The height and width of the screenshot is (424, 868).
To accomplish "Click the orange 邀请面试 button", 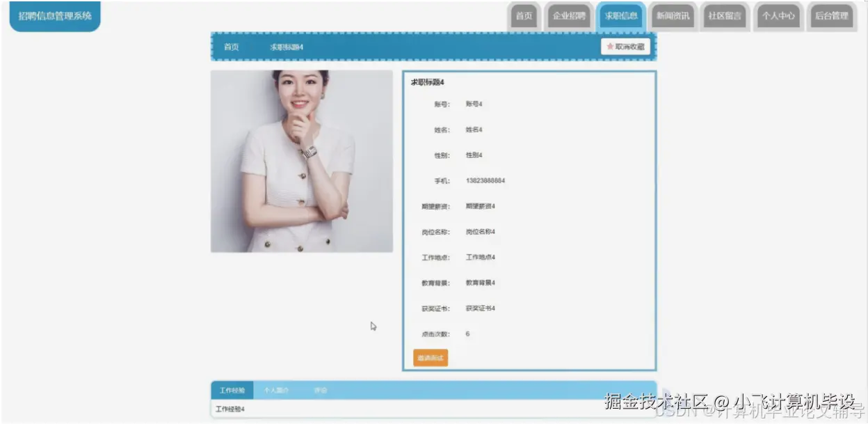I will coord(431,358).
